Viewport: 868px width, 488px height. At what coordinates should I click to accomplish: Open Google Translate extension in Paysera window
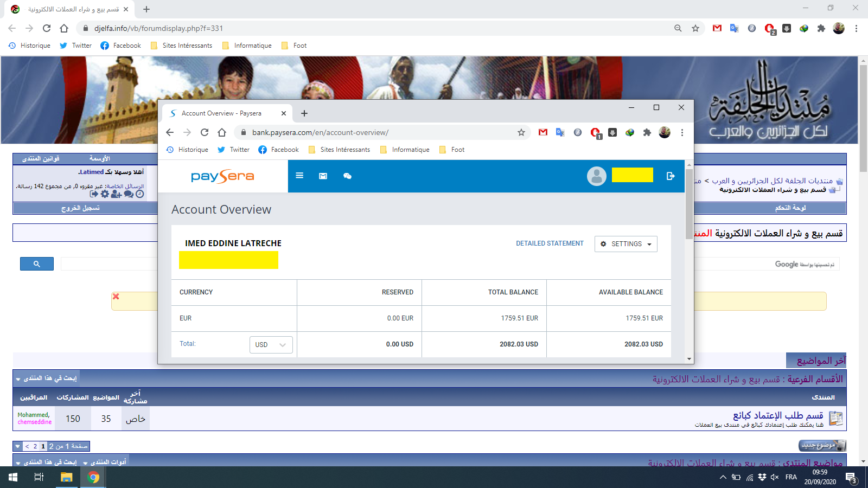(560, 132)
